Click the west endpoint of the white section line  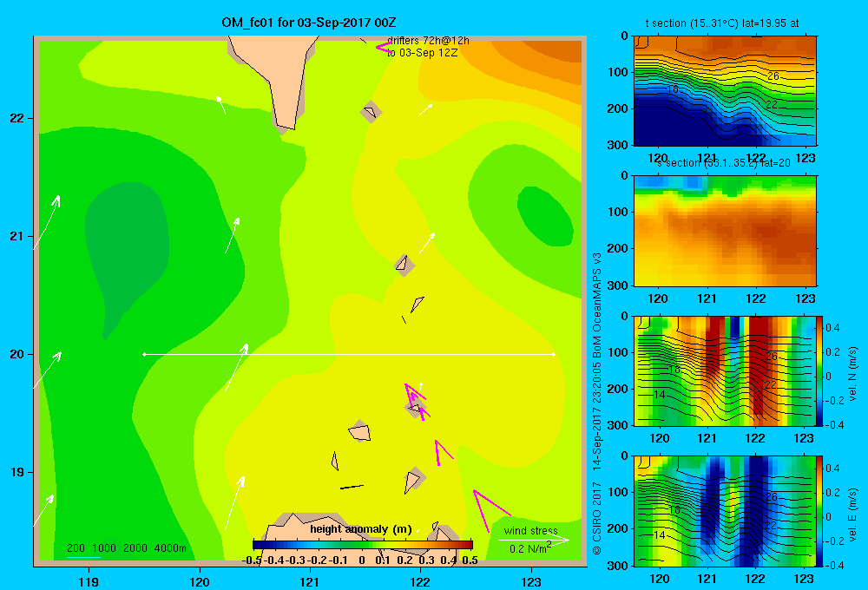(144, 354)
